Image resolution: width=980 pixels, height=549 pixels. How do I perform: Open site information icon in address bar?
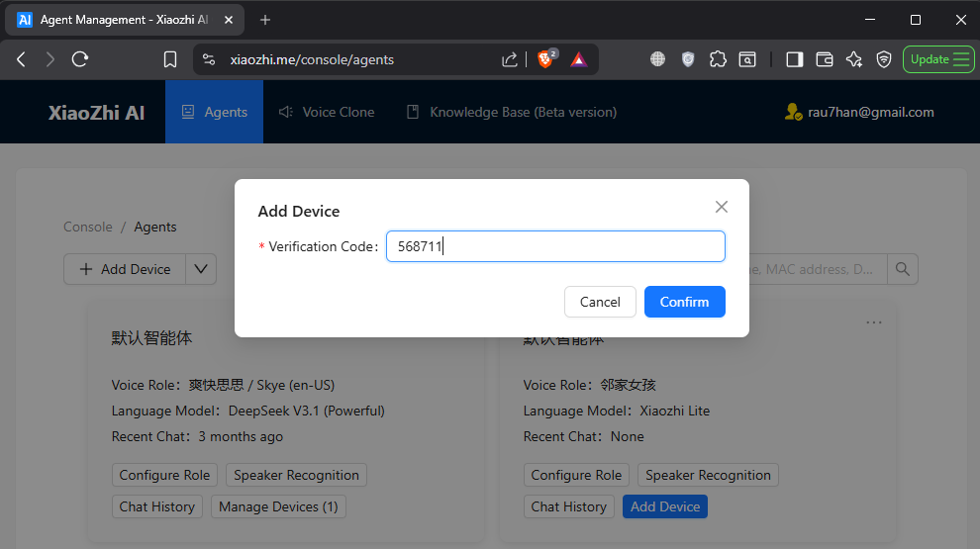pos(209,59)
